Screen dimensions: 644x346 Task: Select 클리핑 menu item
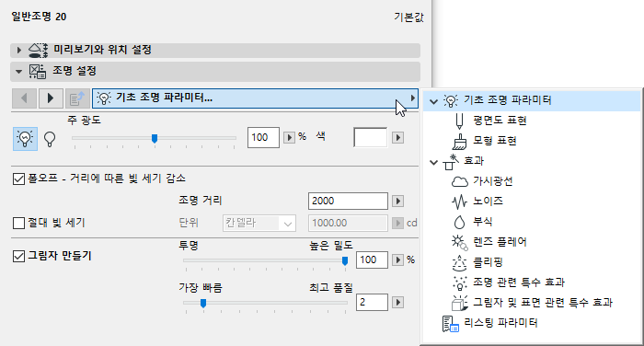click(x=488, y=262)
